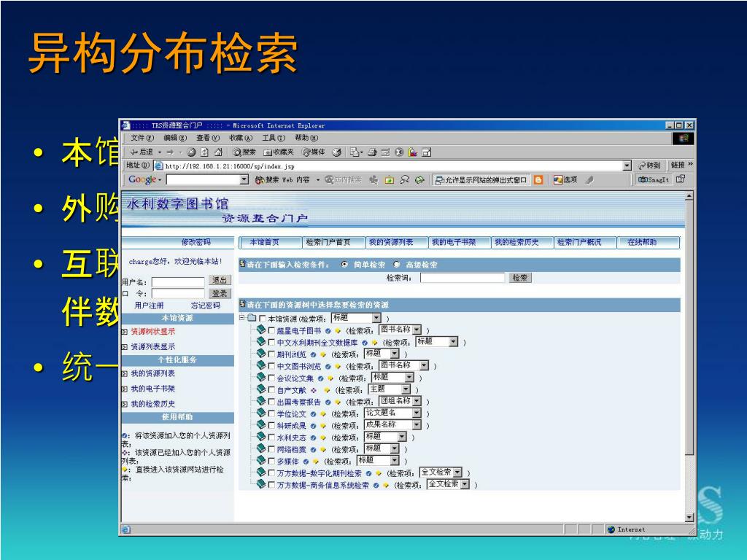This screenshot has width=747, height=560.
Task: Click the purple already-added icon beside 自产文献
Action: tap(314, 390)
